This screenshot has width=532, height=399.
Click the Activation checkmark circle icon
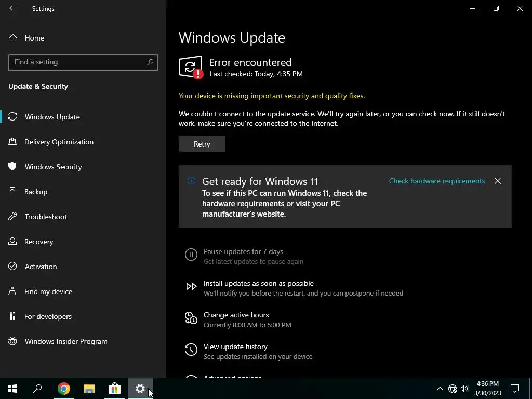(12, 266)
